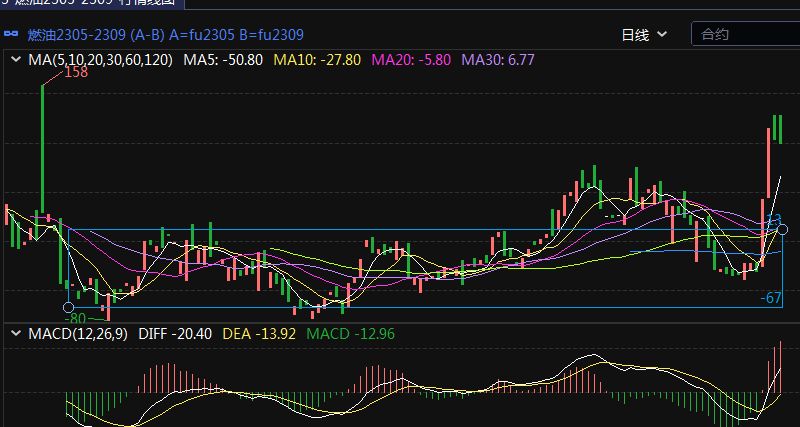Viewport: 800px width, 427px height.
Task: Collapse the MA indicator panel chevron
Action: pyautogui.click(x=15, y=60)
